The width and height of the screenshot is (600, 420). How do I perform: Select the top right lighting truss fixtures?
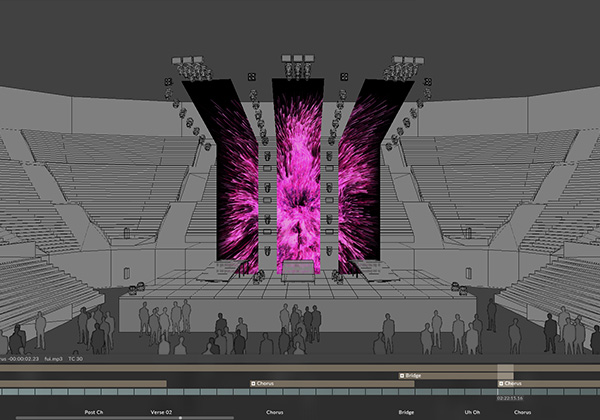[404, 67]
